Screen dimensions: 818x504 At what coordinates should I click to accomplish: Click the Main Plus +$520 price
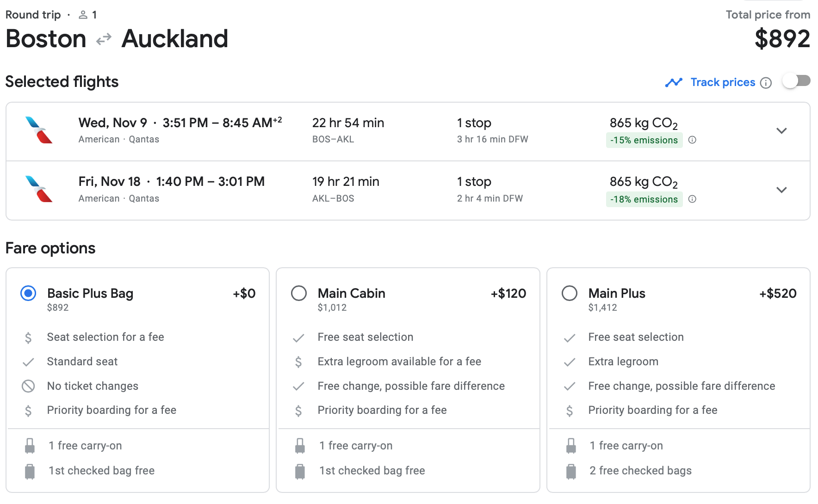pos(778,294)
